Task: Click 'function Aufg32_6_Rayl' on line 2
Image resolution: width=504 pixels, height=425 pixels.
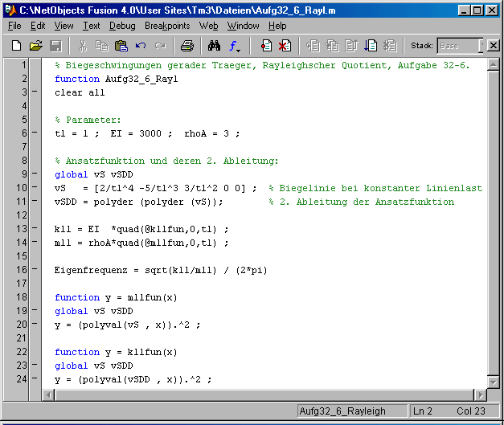Action: [x=116, y=79]
